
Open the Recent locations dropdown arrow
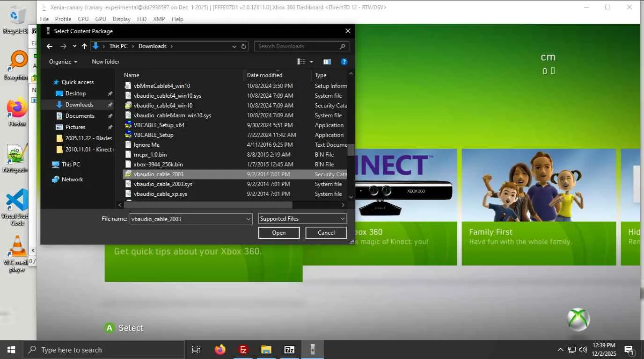pyautogui.click(x=74, y=46)
